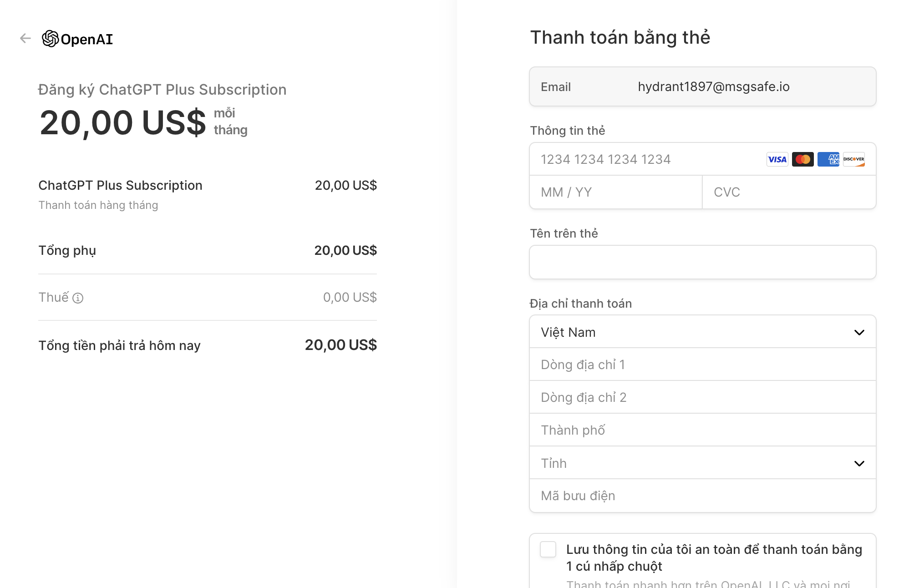Click the Mastercard icon

pos(802,159)
